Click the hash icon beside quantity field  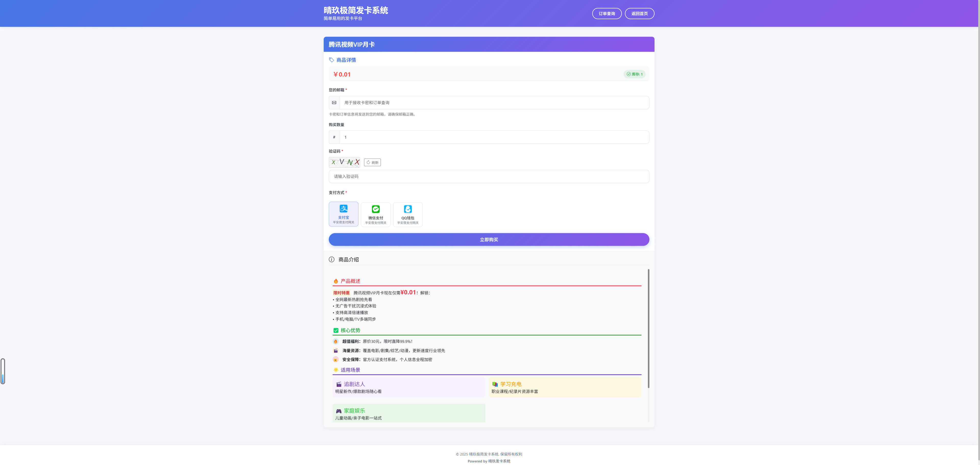334,137
